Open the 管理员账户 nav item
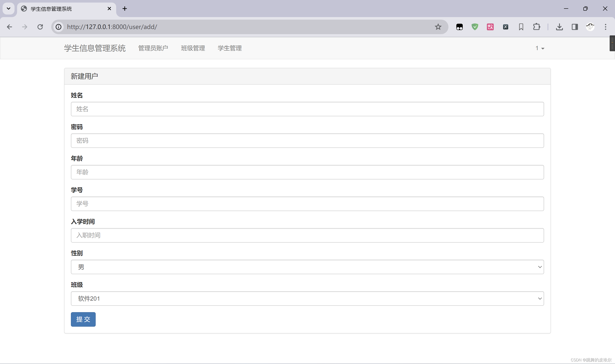 pyautogui.click(x=153, y=48)
